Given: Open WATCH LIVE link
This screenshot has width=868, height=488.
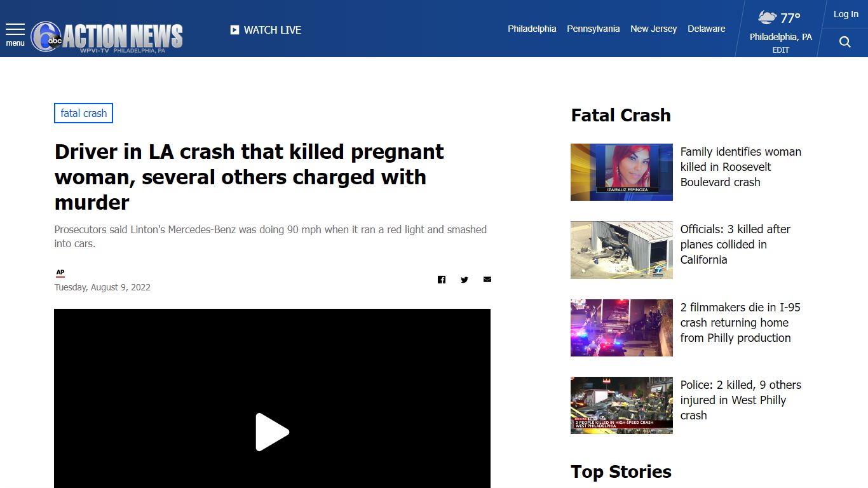Looking at the screenshot, I should click(273, 30).
